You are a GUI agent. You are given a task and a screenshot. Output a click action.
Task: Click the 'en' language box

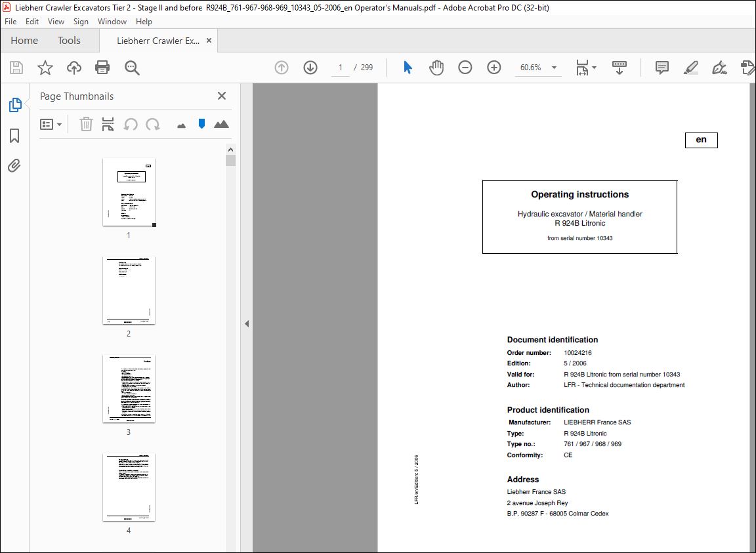[x=701, y=140]
